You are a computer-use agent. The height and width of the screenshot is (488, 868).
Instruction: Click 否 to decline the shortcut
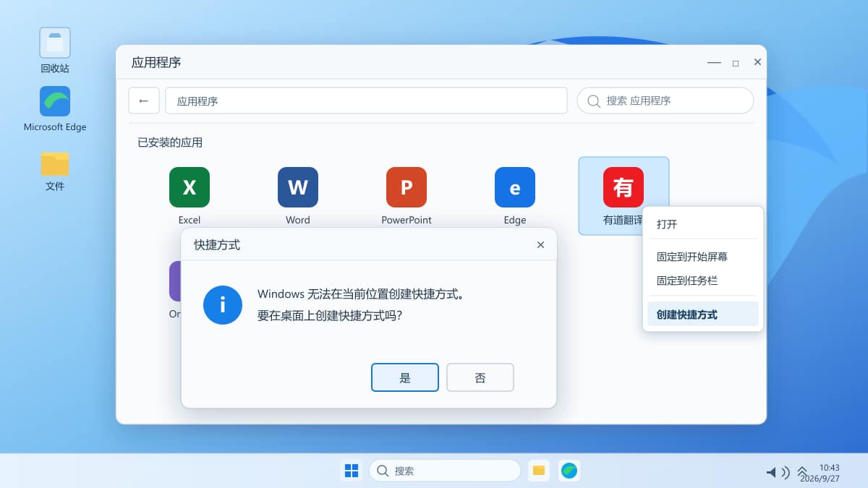coord(480,377)
